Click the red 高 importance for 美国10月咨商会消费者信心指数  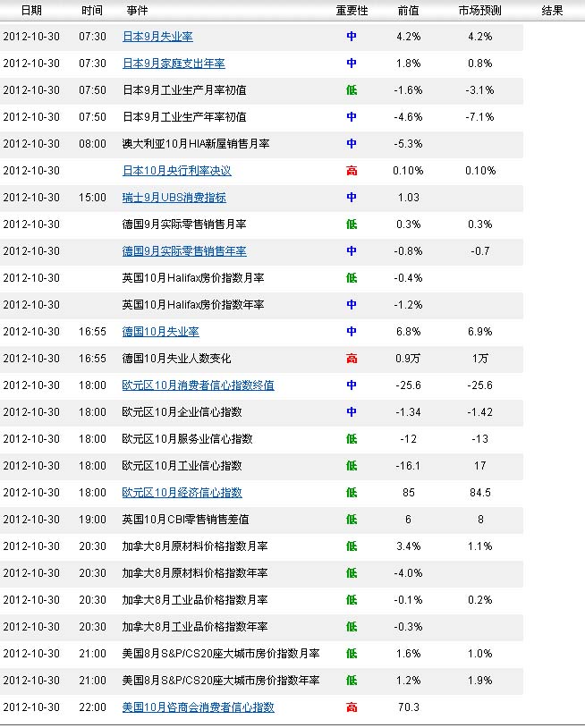pyautogui.click(x=352, y=707)
